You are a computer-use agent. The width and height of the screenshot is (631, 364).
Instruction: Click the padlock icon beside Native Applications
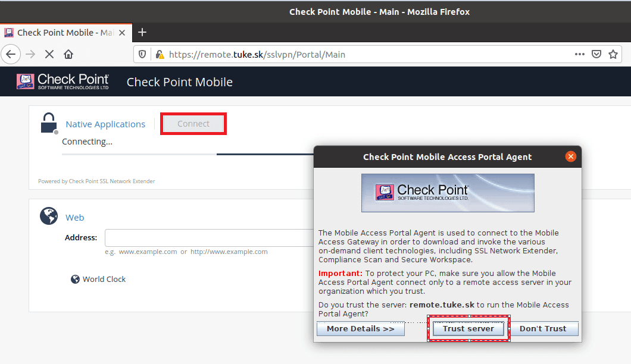pyautogui.click(x=48, y=122)
